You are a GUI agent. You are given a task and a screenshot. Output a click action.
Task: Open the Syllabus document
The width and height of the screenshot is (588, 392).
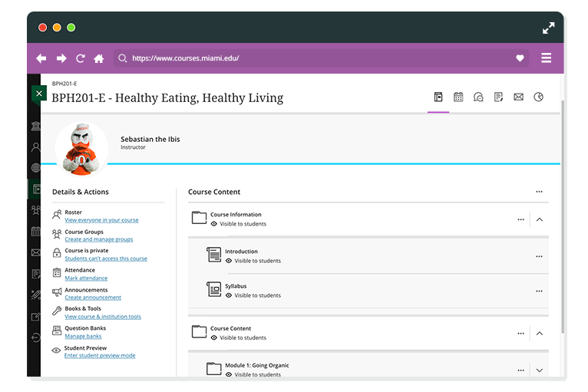pyautogui.click(x=236, y=286)
